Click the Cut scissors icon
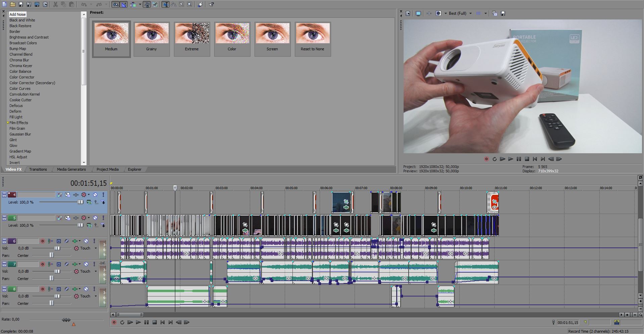 pos(55,4)
